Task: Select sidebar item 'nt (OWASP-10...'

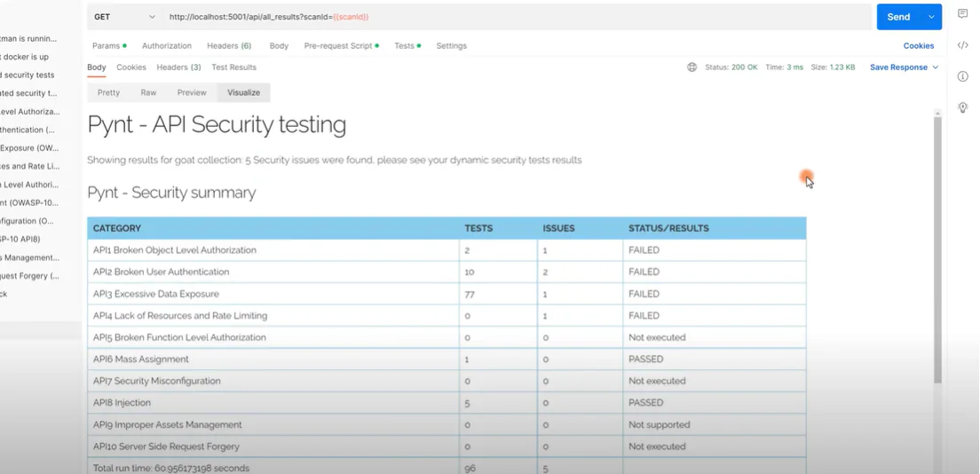Action: point(29,202)
